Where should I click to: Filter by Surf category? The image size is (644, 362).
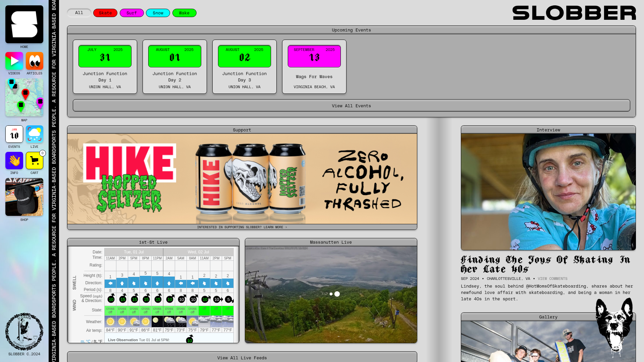[132, 13]
